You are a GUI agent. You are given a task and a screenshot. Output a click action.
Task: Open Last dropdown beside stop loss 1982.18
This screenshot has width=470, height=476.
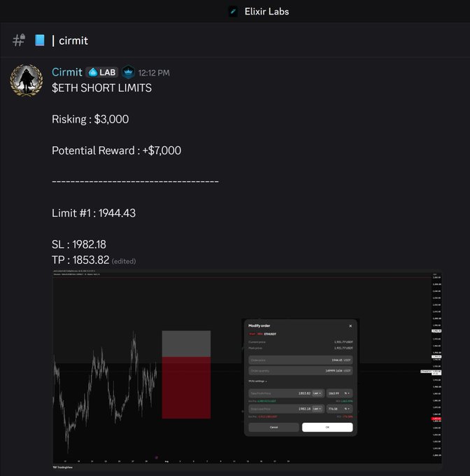point(317,409)
